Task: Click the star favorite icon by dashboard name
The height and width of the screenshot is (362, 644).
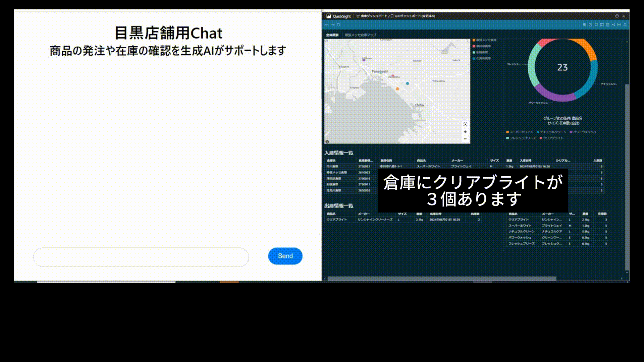Action: pos(358,16)
